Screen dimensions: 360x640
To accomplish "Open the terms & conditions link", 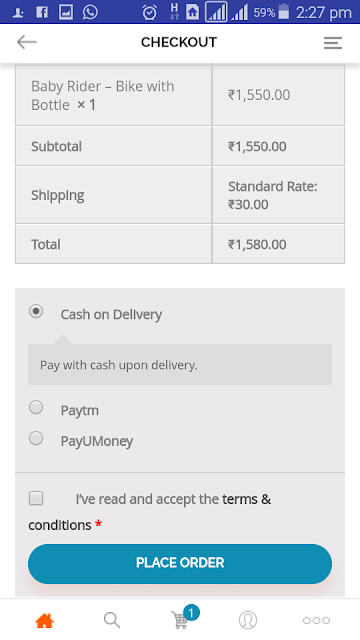I will 150,512.
